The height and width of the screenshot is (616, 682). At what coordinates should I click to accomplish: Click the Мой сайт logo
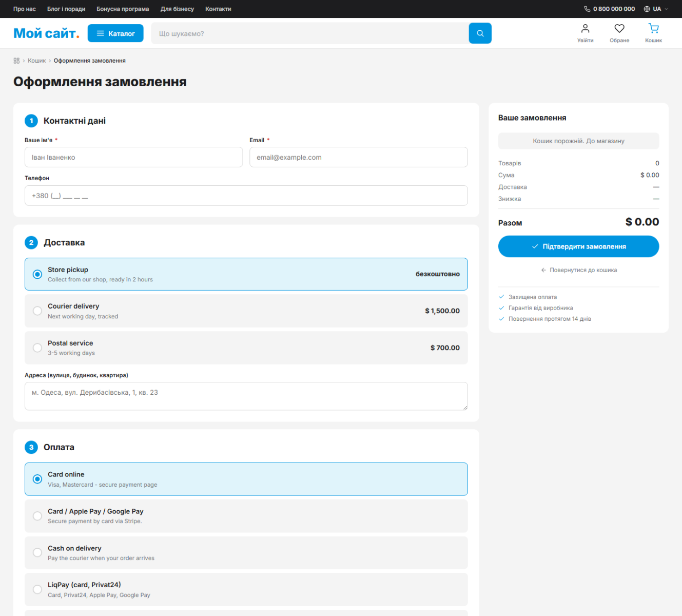click(x=46, y=33)
